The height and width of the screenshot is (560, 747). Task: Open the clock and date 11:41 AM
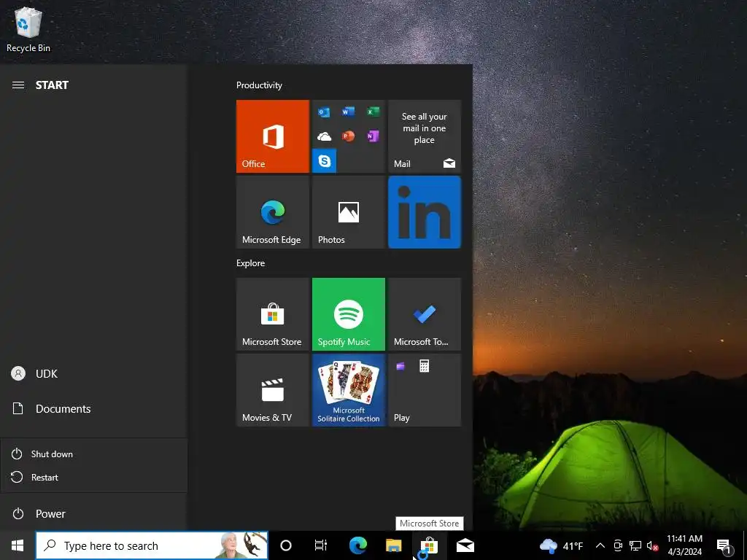pyautogui.click(x=684, y=545)
